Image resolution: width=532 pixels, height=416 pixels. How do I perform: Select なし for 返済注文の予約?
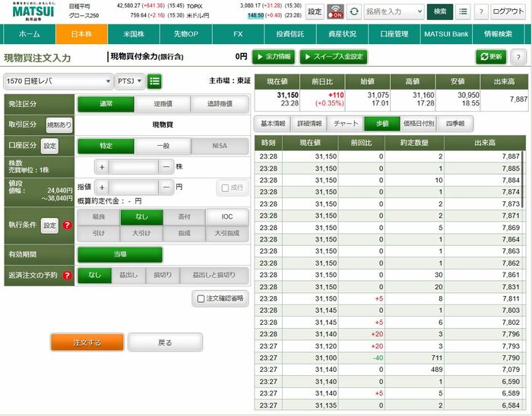pos(95,275)
